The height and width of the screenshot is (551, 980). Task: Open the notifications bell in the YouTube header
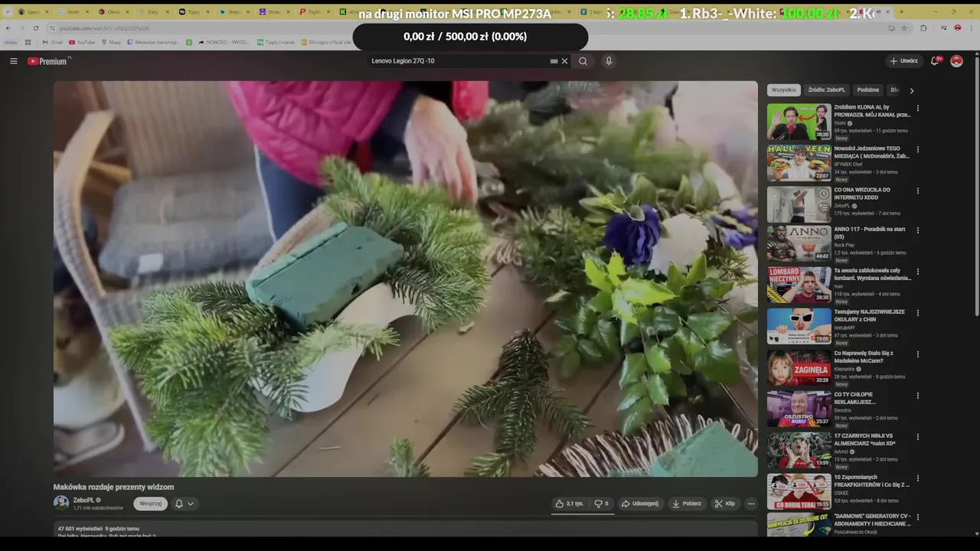935,61
